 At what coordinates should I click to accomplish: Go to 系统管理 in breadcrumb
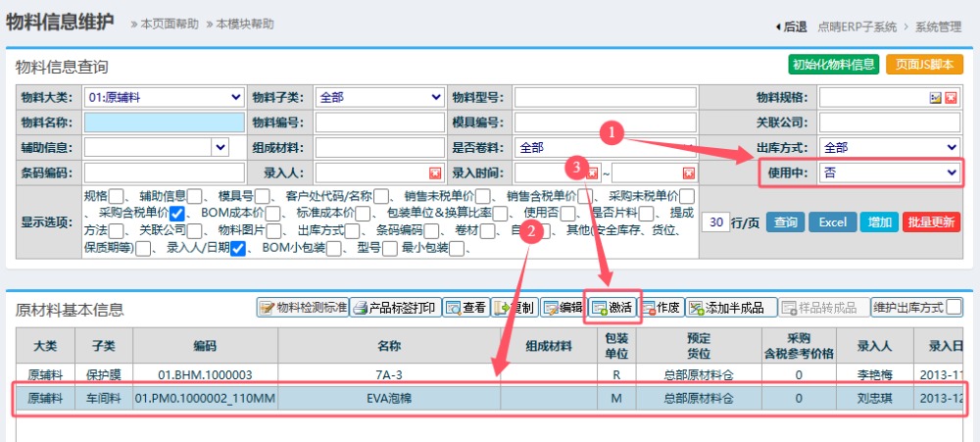tap(938, 27)
